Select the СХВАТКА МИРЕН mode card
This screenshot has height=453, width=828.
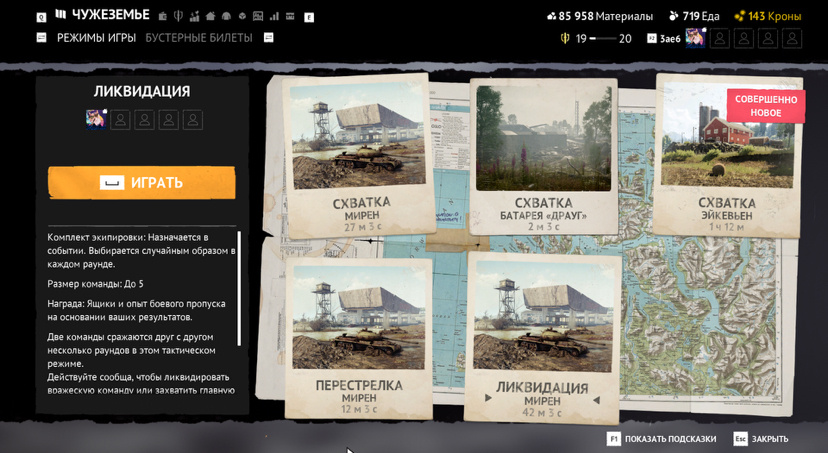tap(359, 156)
